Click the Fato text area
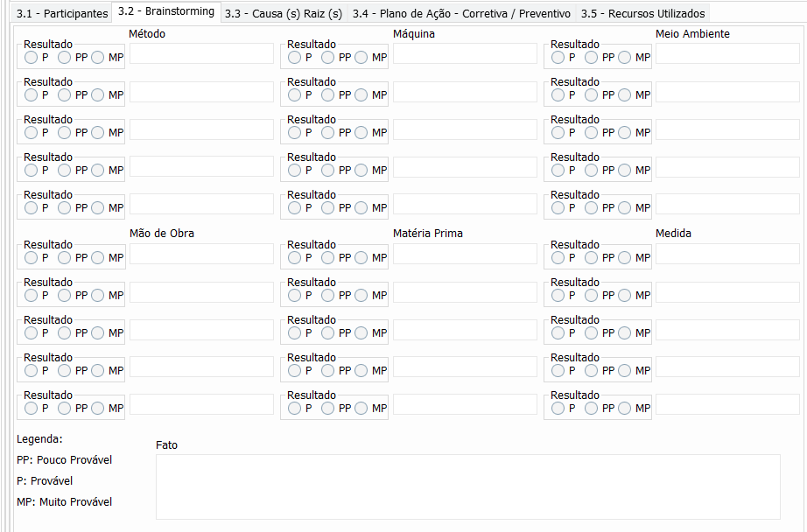Viewport: 807px width, 532px height. 467,486
